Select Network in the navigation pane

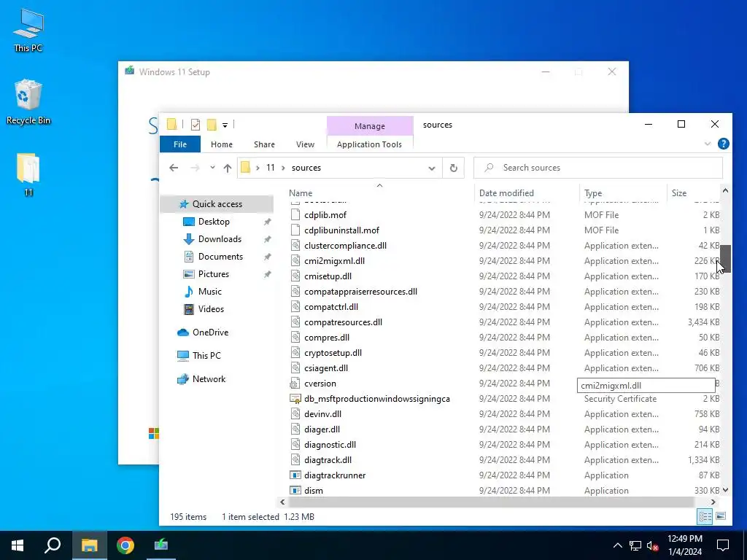point(209,379)
